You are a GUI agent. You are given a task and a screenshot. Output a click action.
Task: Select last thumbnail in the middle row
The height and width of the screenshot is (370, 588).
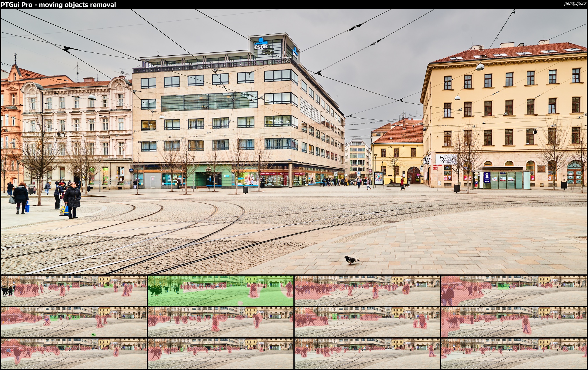(514, 322)
